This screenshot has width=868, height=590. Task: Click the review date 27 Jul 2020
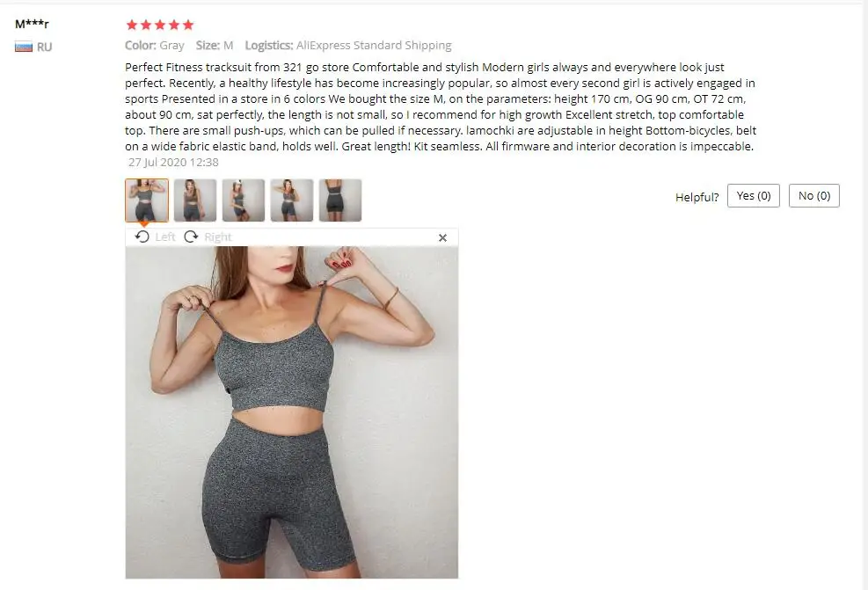click(x=173, y=162)
